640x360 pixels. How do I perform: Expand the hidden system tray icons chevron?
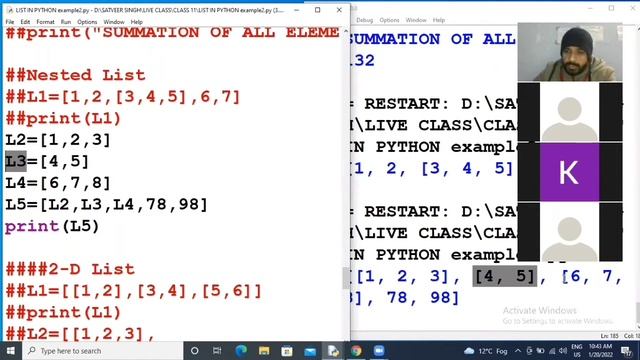pos(518,351)
